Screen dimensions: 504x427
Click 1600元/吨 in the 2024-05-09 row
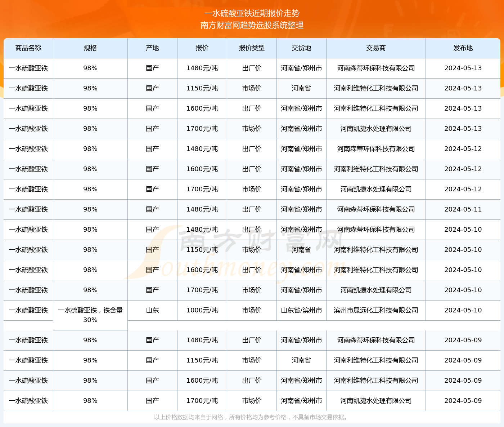(202, 381)
